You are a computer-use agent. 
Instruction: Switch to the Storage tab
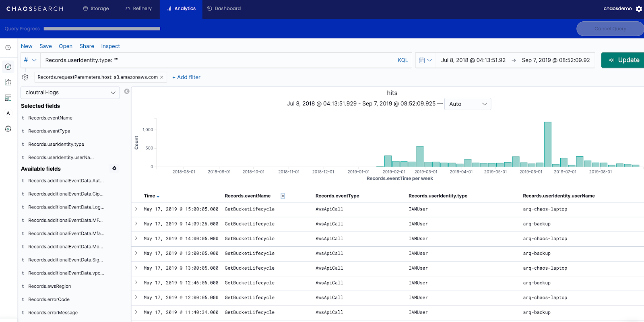[96, 8]
